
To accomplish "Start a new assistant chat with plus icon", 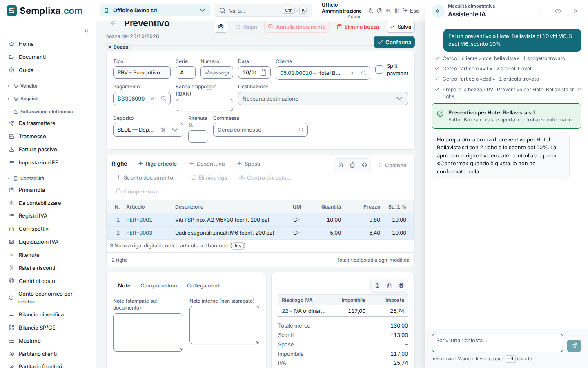I will (x=540, y=11).
